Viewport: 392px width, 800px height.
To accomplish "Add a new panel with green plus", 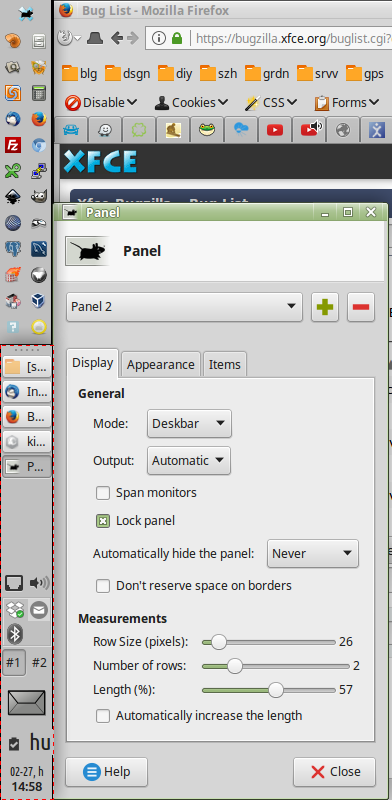I will click(325, 307).
